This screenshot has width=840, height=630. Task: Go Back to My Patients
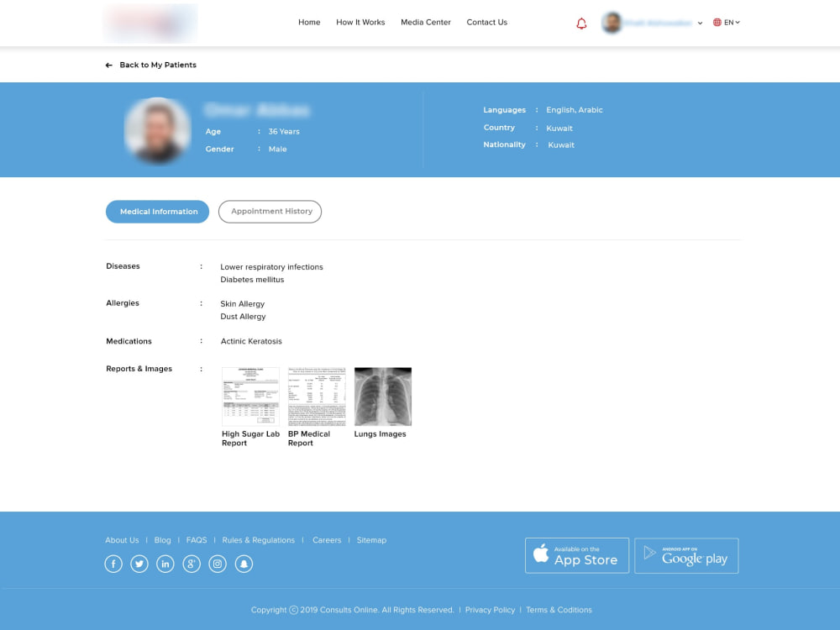coord(158,65)
